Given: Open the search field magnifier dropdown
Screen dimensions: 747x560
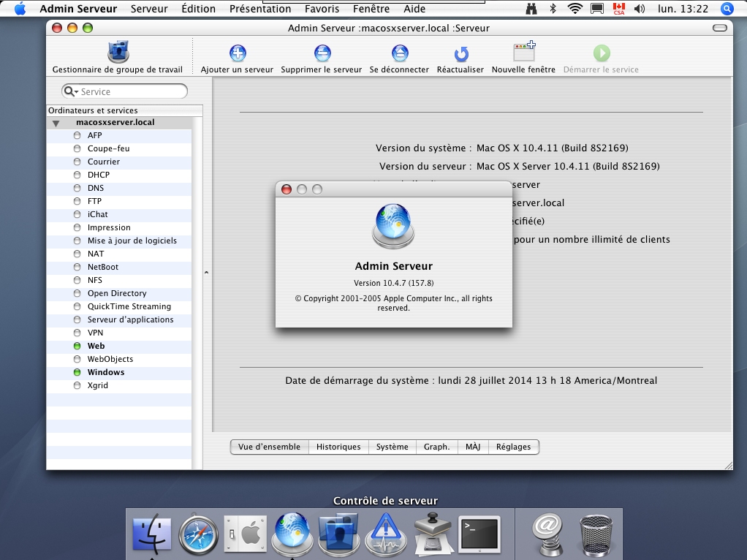Looking at the screenshot, I should 71,91.
